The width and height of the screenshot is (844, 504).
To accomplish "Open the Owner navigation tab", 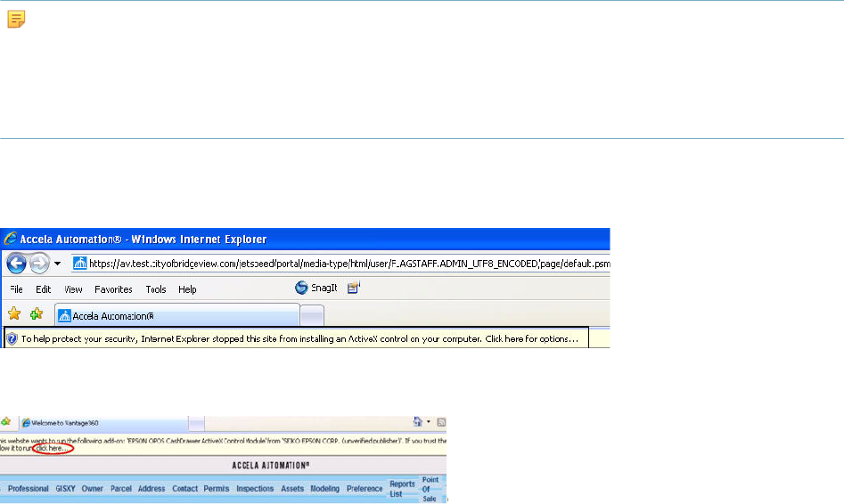I will [x=92, y=488].
